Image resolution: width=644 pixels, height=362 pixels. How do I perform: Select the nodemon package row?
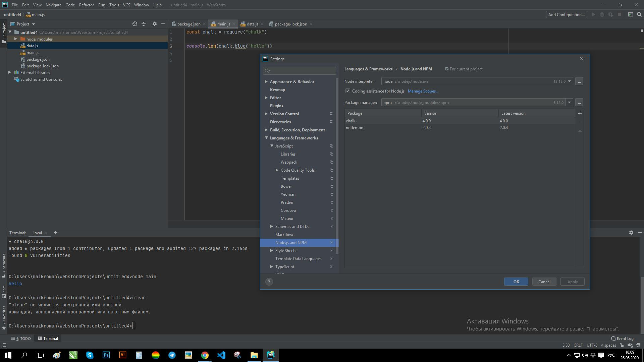(460, 128)
